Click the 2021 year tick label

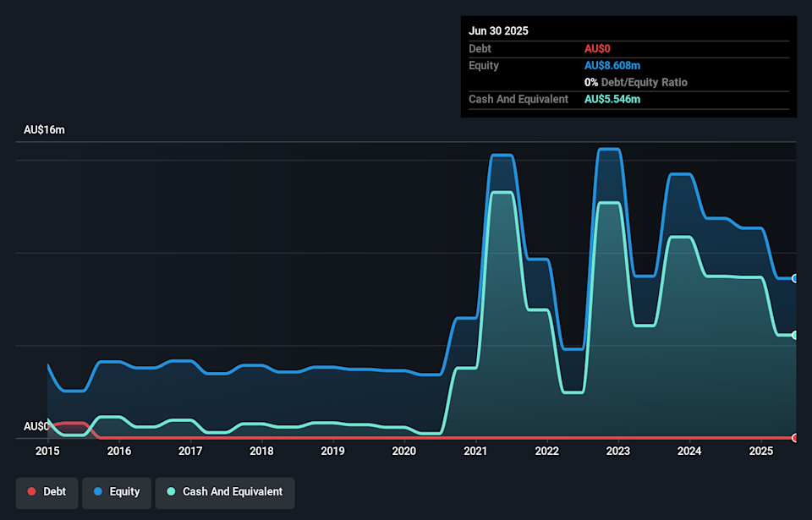pos(475,452)
